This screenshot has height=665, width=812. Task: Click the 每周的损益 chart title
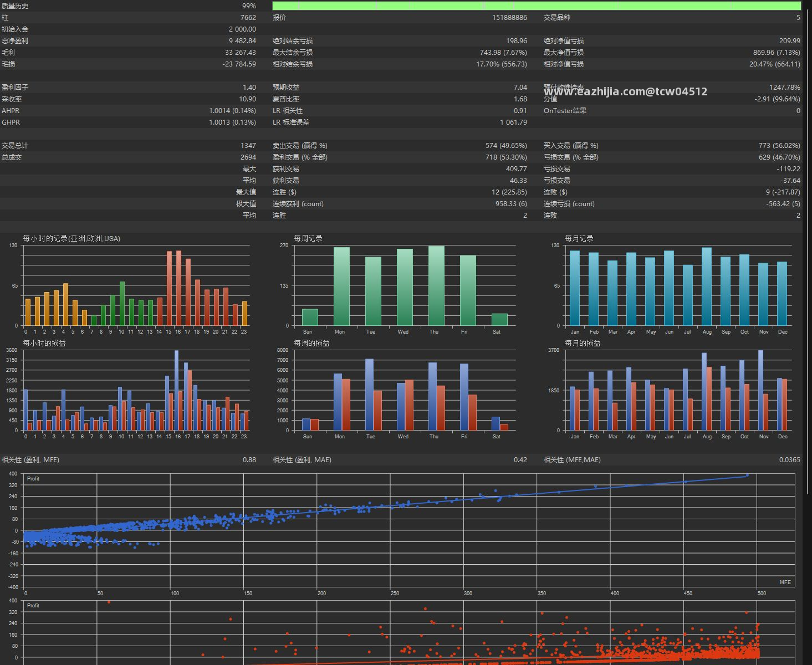tap(311, 344)
